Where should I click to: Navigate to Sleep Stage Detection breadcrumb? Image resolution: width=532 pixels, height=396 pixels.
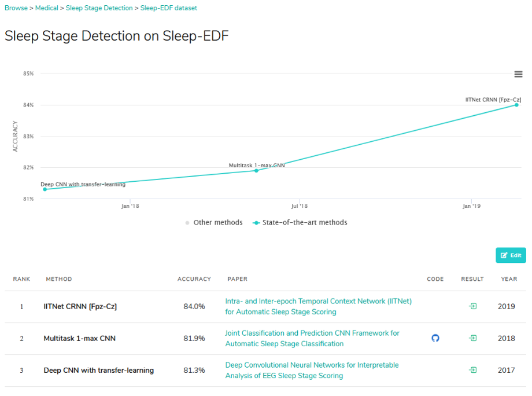point(99,8)
